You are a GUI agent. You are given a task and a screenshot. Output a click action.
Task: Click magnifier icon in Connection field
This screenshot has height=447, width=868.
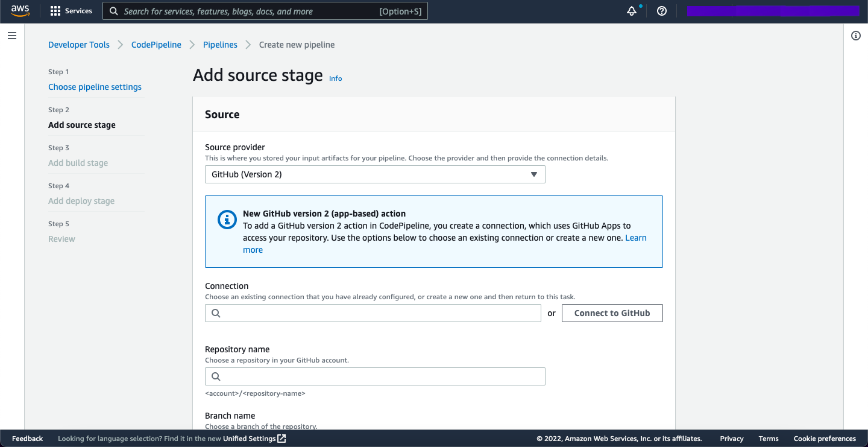click(x=216, y=313)
